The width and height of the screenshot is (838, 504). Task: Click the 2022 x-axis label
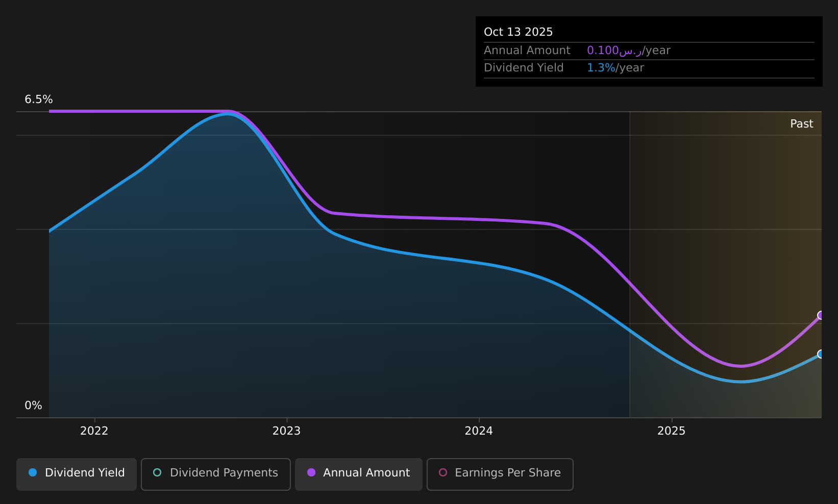click(94, 431)
